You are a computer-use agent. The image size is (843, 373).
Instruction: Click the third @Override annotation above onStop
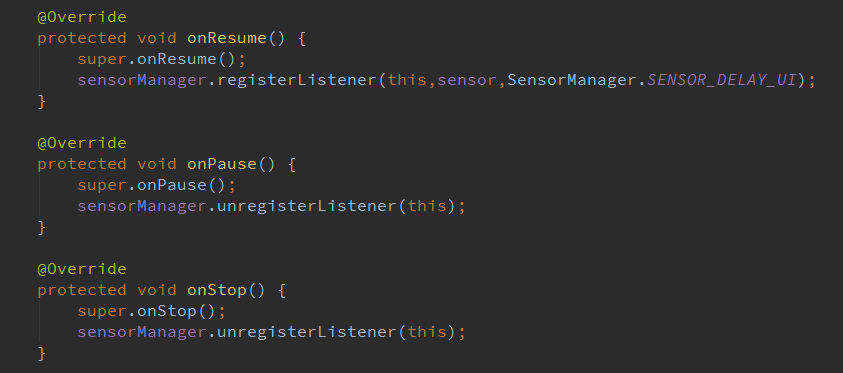coord(82,269)
